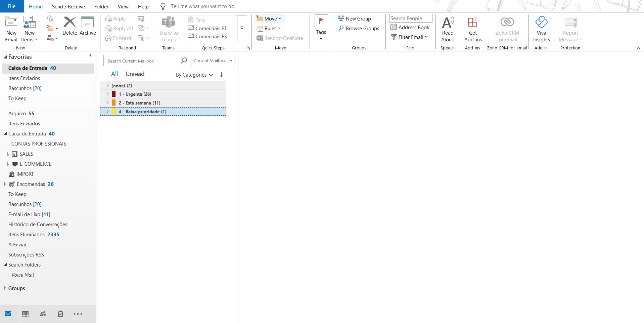The image size is (644, 323).
Task: Expand the 1 - Urgente group
Action: (x=108, y=94)
